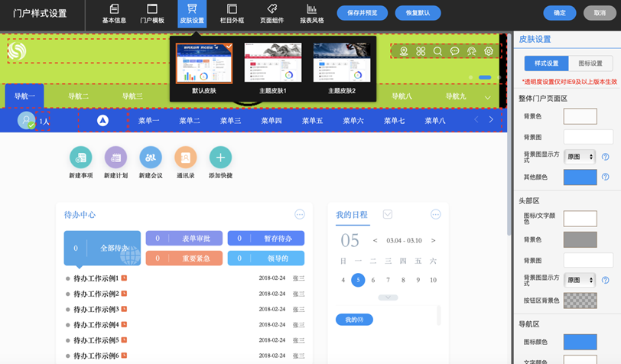Click the 恢复默认 button
621x364 pixels.
(x=418, y=13)
